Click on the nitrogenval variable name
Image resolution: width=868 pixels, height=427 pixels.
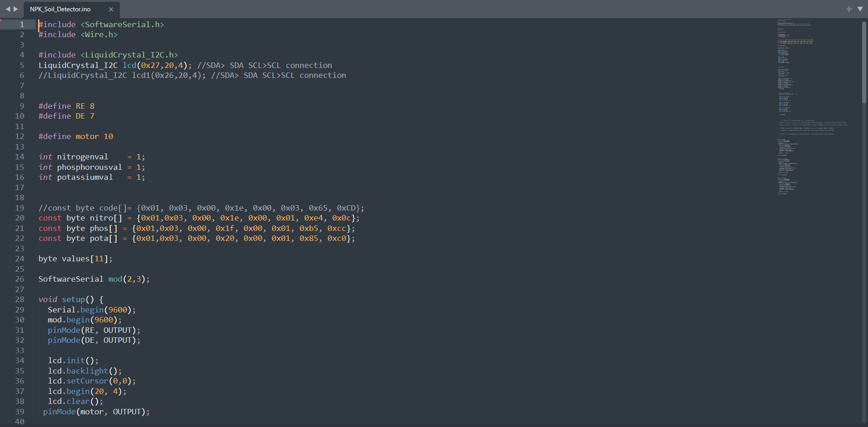(x=82, y=157)
